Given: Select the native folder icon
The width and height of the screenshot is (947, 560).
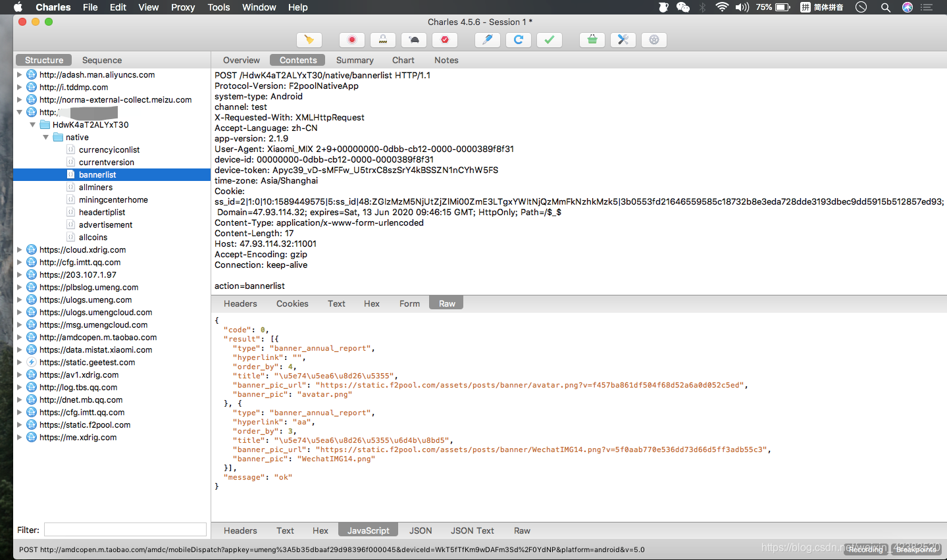Looking at the screenshot, I should [58, 137].
